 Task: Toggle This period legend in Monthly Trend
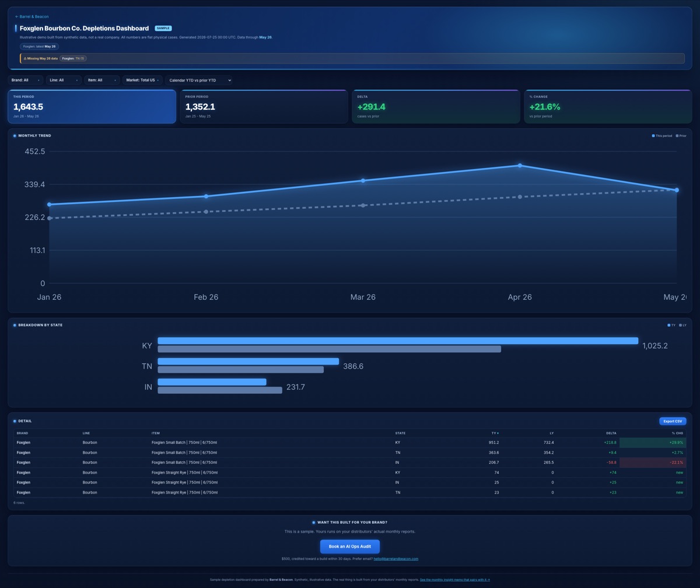662,136
